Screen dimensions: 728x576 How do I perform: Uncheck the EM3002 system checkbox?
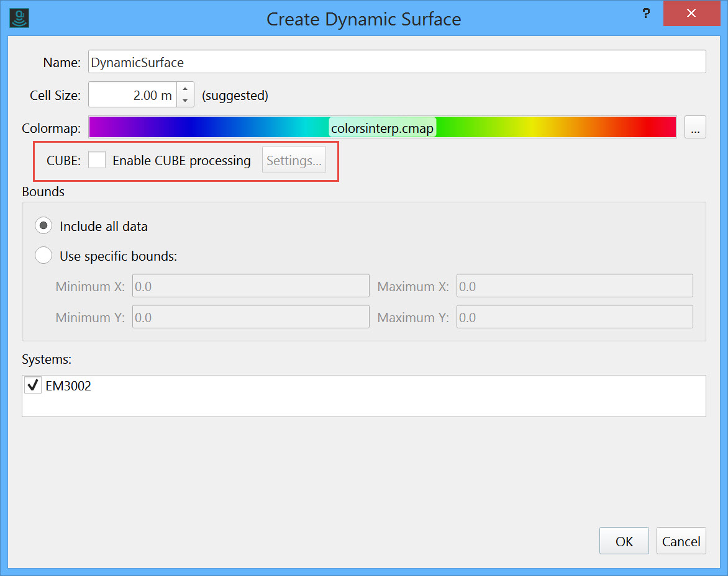(33, 386)
